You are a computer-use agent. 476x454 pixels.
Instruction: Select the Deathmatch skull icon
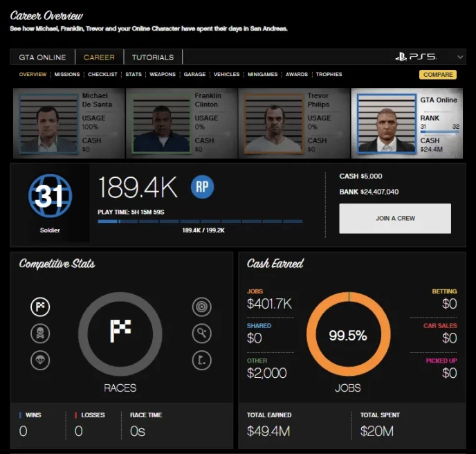click(40, 334)
